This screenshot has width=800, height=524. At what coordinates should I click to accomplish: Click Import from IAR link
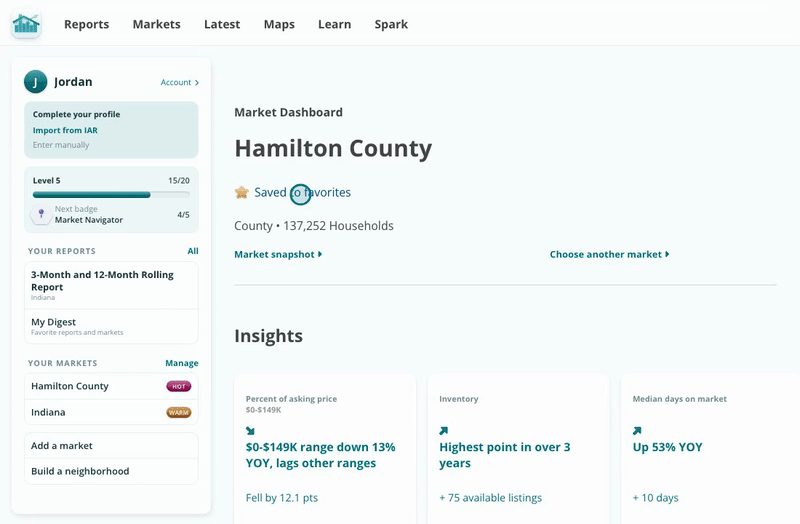pos(65,130)
